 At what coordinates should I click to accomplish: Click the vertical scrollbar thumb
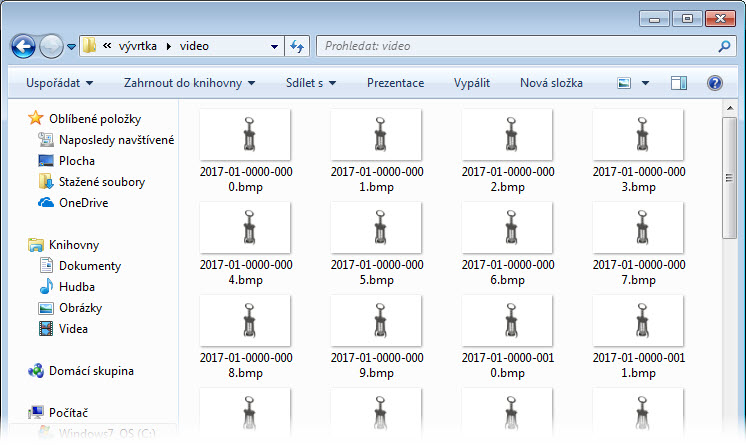point(729,178)
